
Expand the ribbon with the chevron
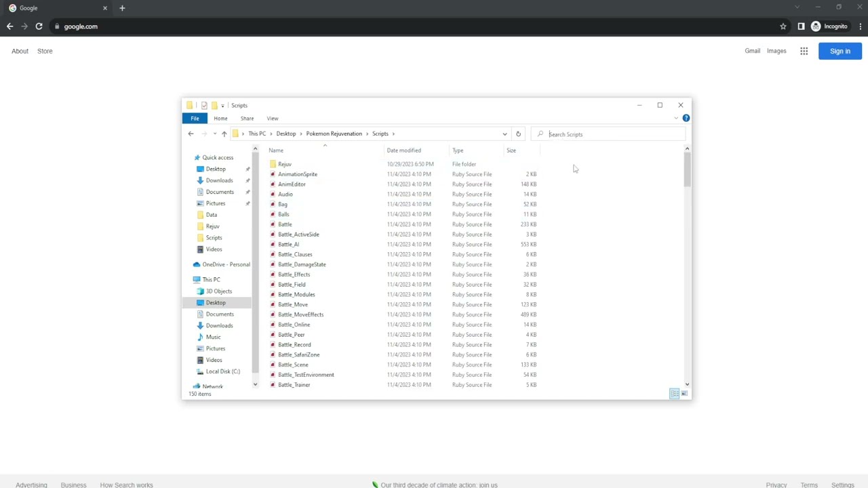point(676,118)
